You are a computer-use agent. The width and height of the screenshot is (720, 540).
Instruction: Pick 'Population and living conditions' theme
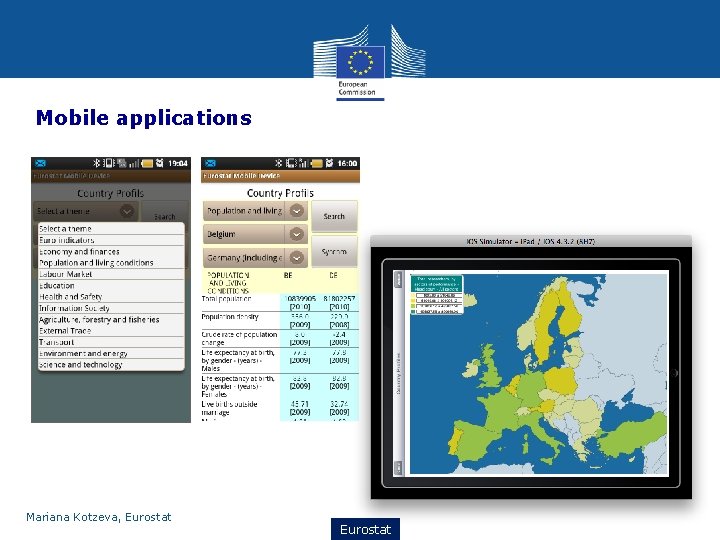tap(111, 263)
